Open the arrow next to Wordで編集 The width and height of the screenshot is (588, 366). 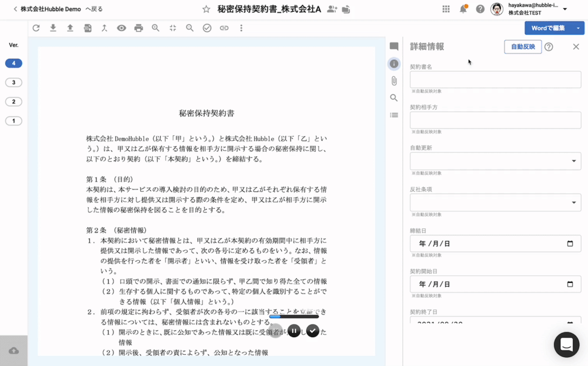pyautogui.click(x=578, y=28)
